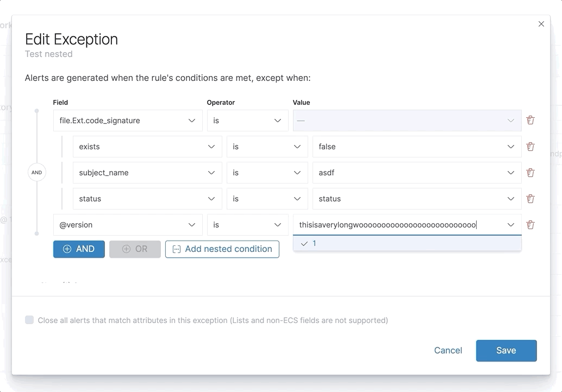Click the blue AND button
Image resolution: width=562 pixels, height=392 pixels.
click(x=79, y=249)
